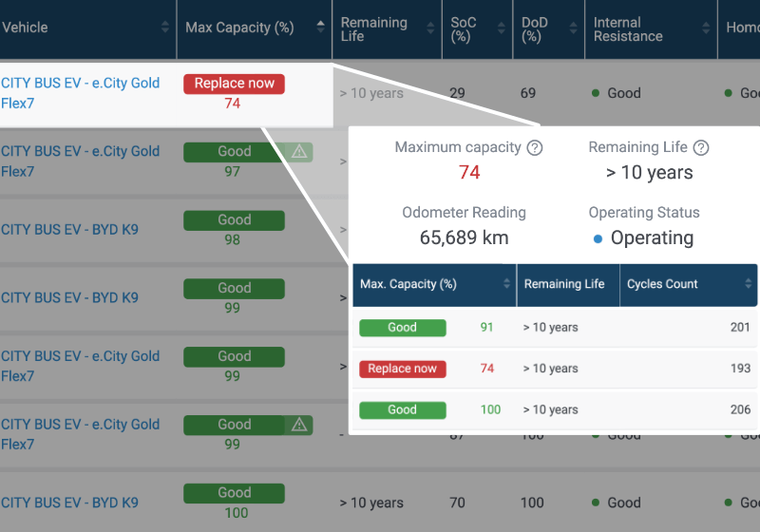Screen dimensions: 760x532
Task: Click > 10 years beside 74 in popup list
Action: (x=551, y=369)
